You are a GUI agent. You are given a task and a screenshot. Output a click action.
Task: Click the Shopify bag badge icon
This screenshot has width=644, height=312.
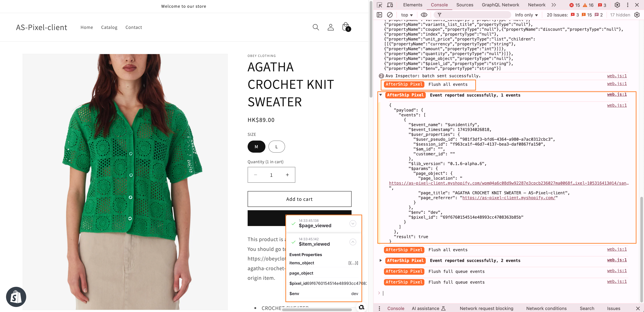(16, 297)
